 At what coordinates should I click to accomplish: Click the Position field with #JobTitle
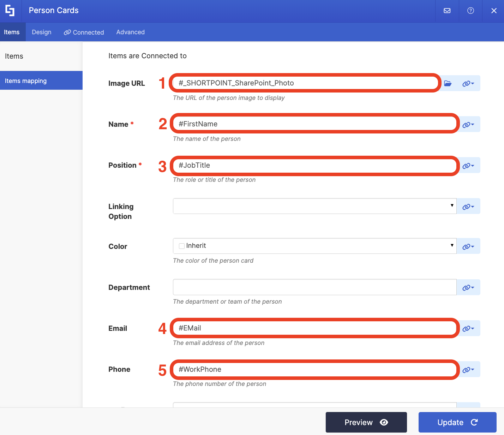314,165
